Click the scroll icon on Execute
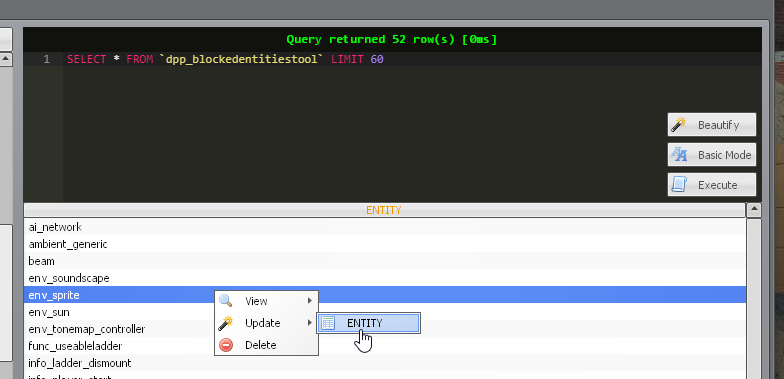The image size is (784, 379). (x=678, y=184)
